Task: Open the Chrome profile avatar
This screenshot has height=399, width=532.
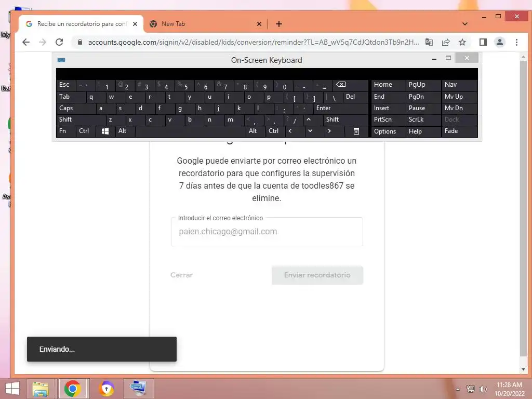Action: click(x=500, y=42)
